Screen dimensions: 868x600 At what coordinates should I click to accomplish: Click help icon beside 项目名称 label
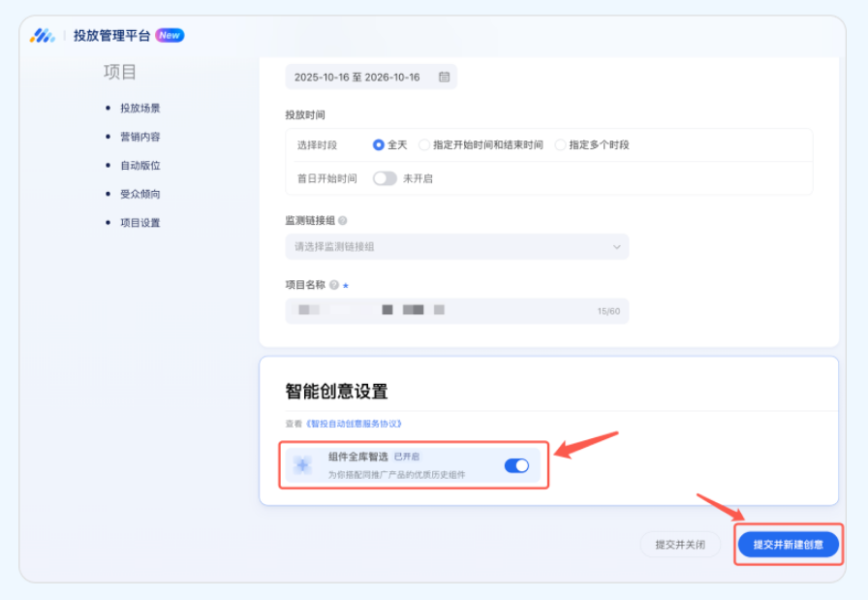click(333, 286)
